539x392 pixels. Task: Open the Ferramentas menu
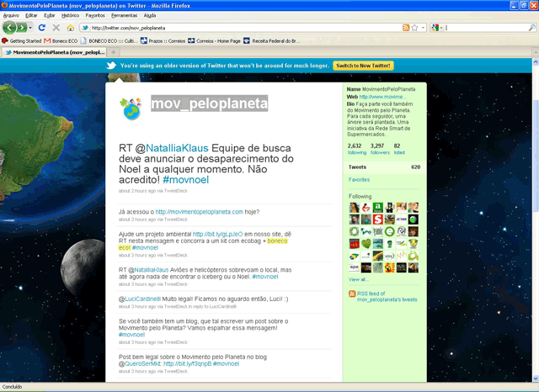[124, 15]
